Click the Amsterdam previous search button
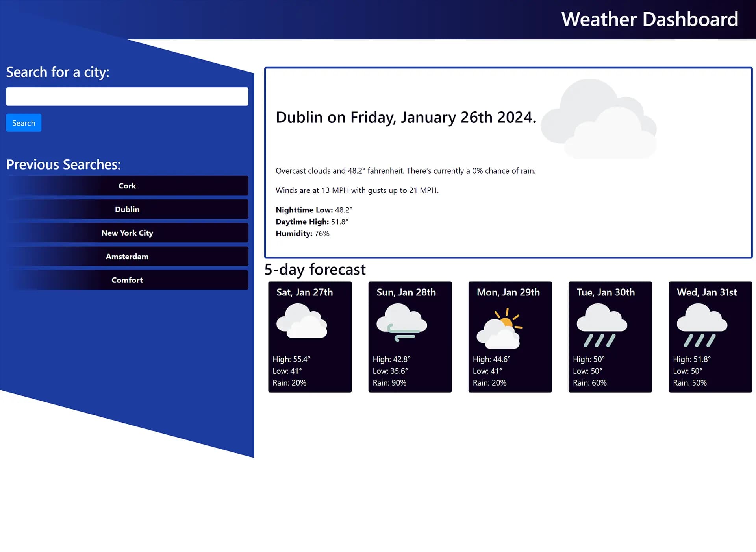This screenshot has width=756, height=552. click(127, 257)
